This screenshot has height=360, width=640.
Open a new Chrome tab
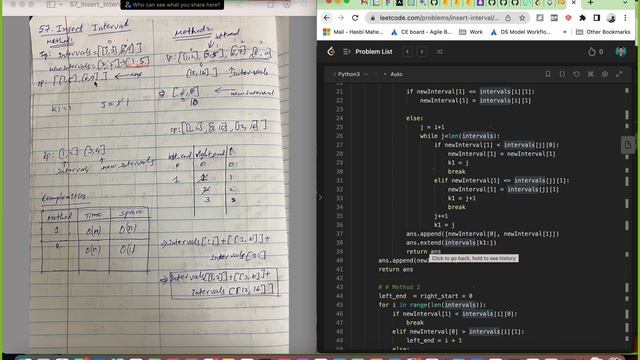point(591,3)
